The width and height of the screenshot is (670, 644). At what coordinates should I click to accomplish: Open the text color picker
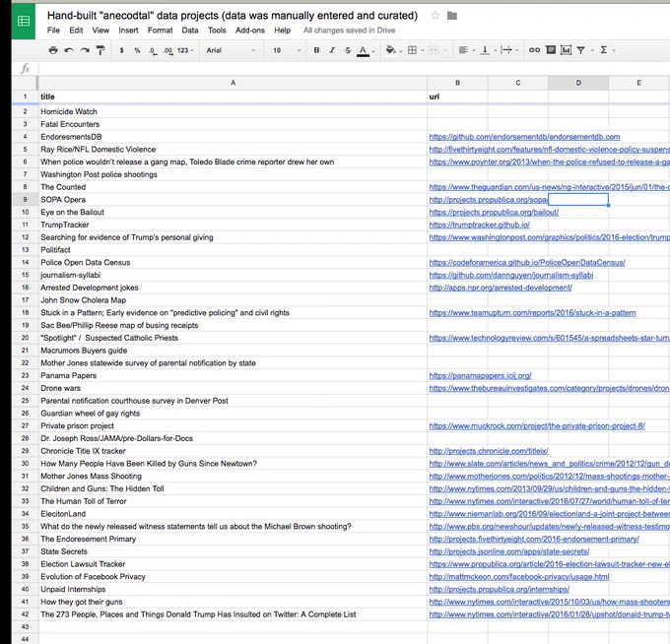pyautogui.click(x=363, y=51)
